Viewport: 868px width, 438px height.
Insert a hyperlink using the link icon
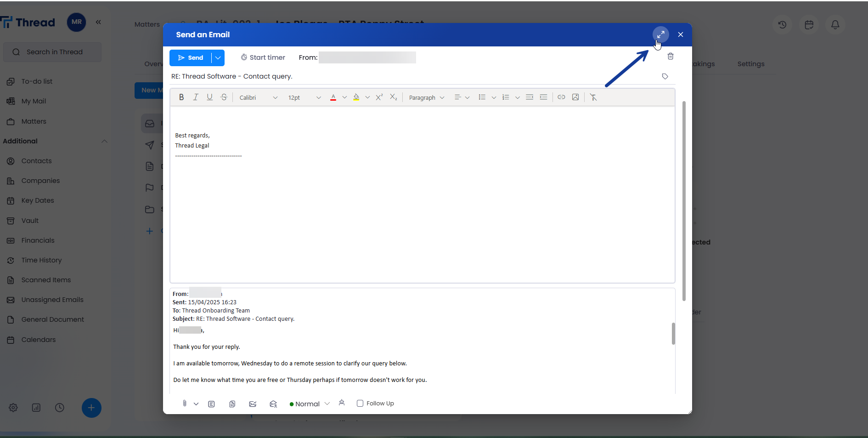point(561,97)
